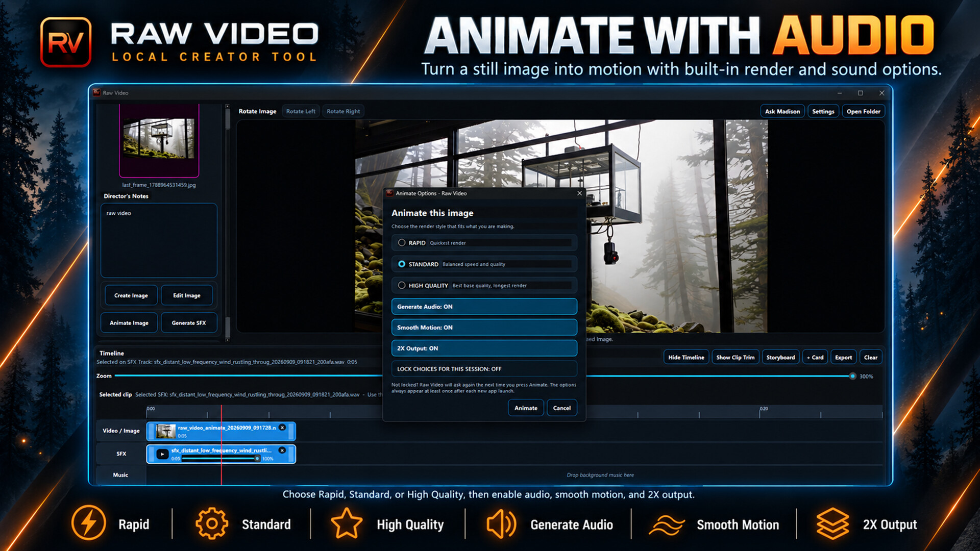This screenshot has width=980, height=551.
Task: Click Rotate Left
Action: (301, 111)
